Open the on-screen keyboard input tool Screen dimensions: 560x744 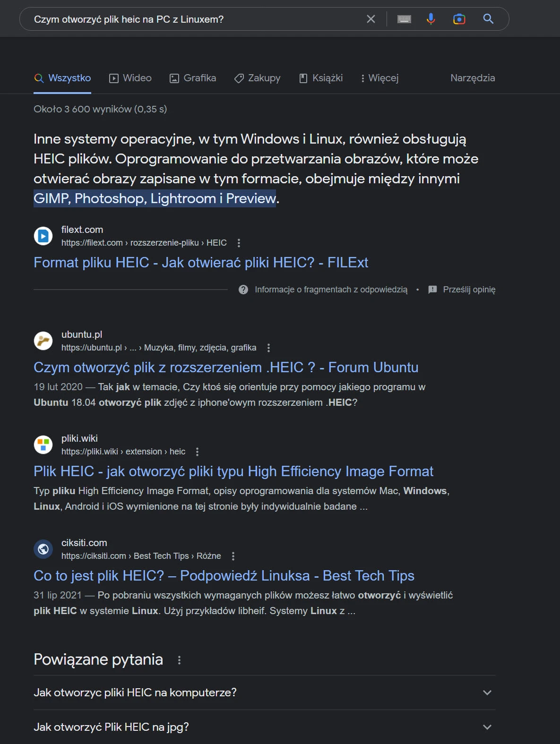(x=404, y=19)
